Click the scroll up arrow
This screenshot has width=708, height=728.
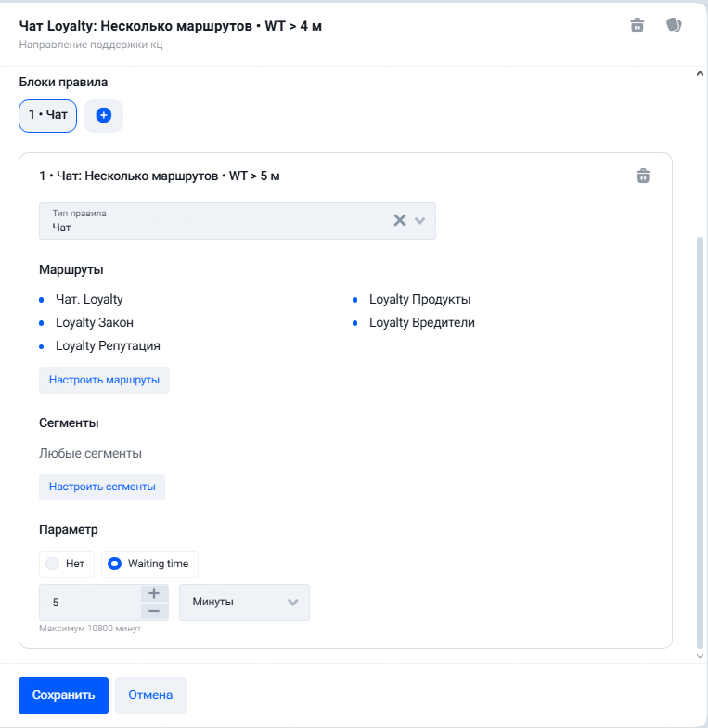(700, 74)
